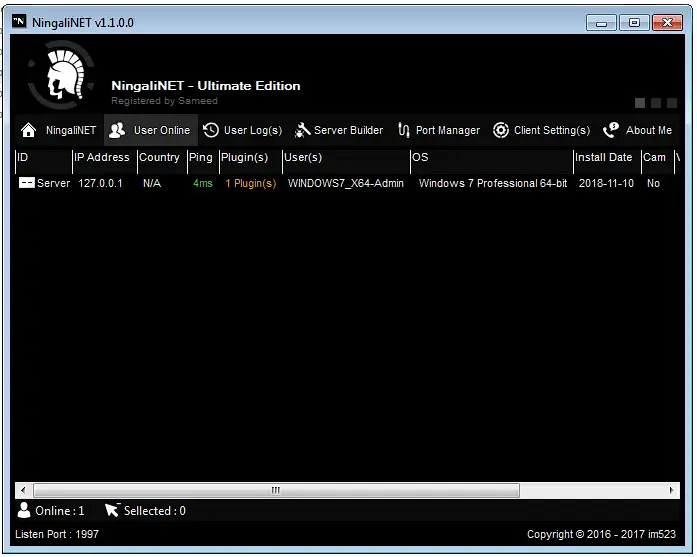Click the Sellected : 0 counter text
The image size is (697, 557).
[155, 511]
